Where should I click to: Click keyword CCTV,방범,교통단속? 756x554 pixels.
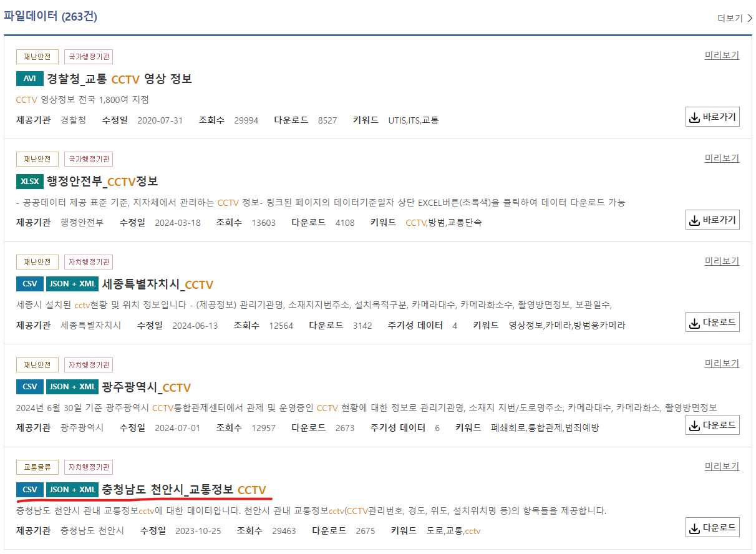point(443,223)
